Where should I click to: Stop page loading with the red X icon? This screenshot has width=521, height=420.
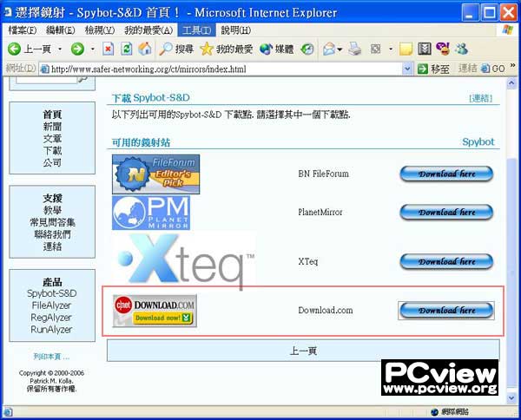click(x=108, y=49)
